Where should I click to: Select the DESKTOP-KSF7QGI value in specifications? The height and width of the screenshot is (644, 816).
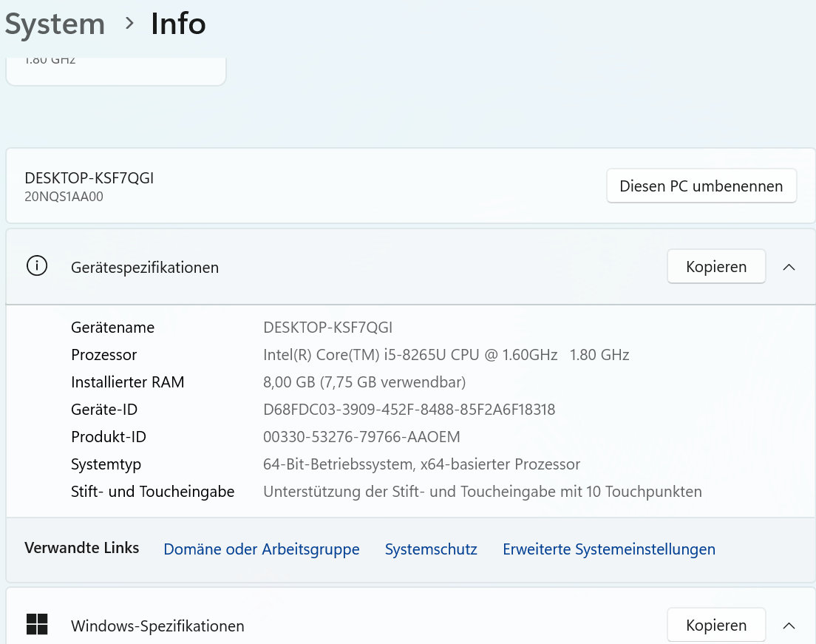click(x=328, y=328)
